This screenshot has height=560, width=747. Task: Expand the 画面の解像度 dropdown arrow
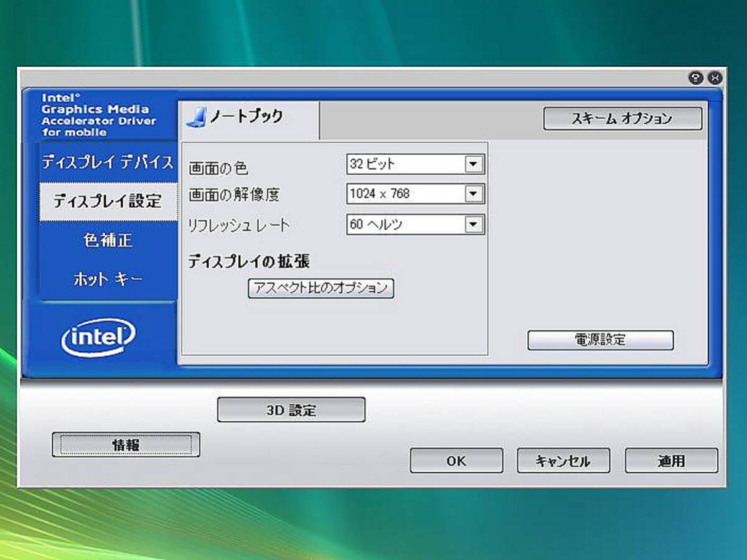click(474, 194)
